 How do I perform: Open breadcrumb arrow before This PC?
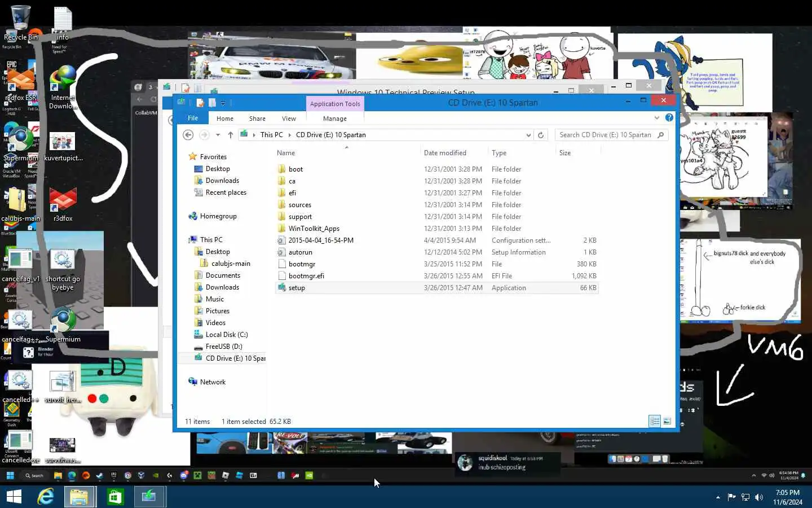click(x=254, y=135)
